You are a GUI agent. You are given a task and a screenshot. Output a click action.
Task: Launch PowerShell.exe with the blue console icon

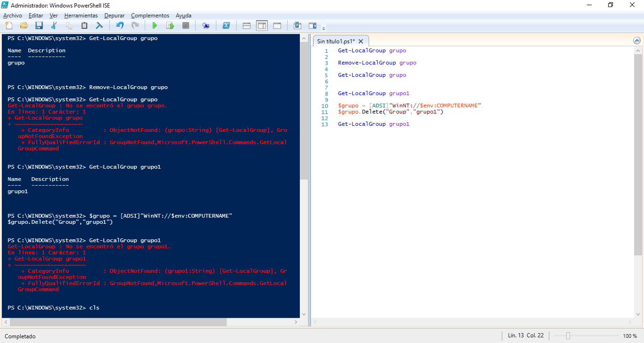coord(226,25)
